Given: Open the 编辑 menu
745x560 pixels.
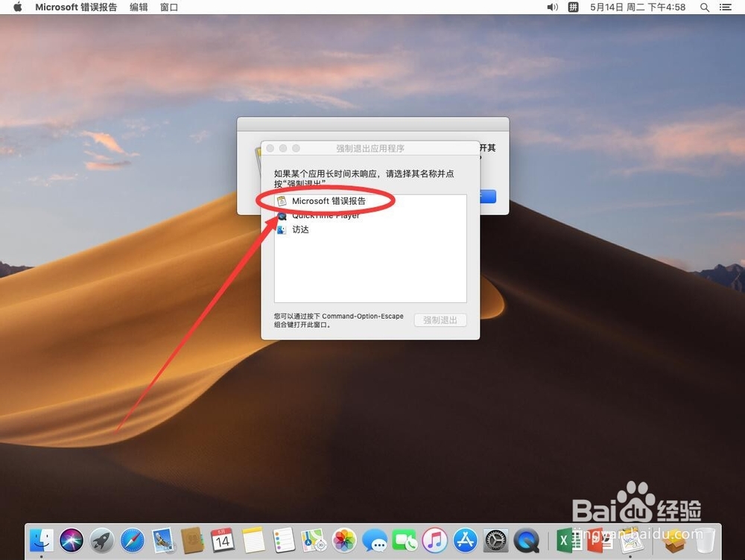Looking at the screenshot, I should (x=139, y=7).
